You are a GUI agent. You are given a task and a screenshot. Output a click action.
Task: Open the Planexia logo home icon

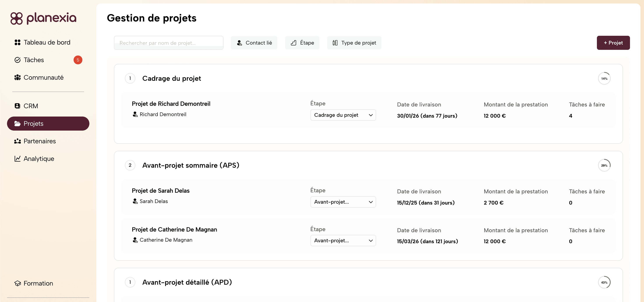[16, 18]
